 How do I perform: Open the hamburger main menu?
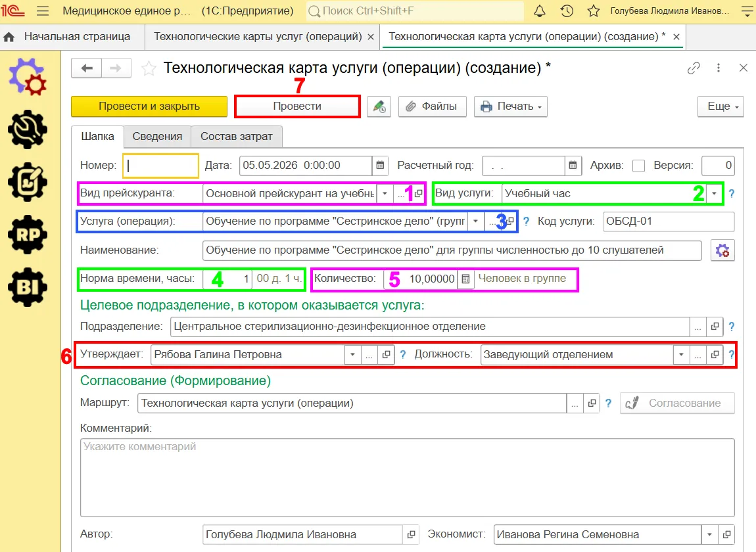pos(43,11)
